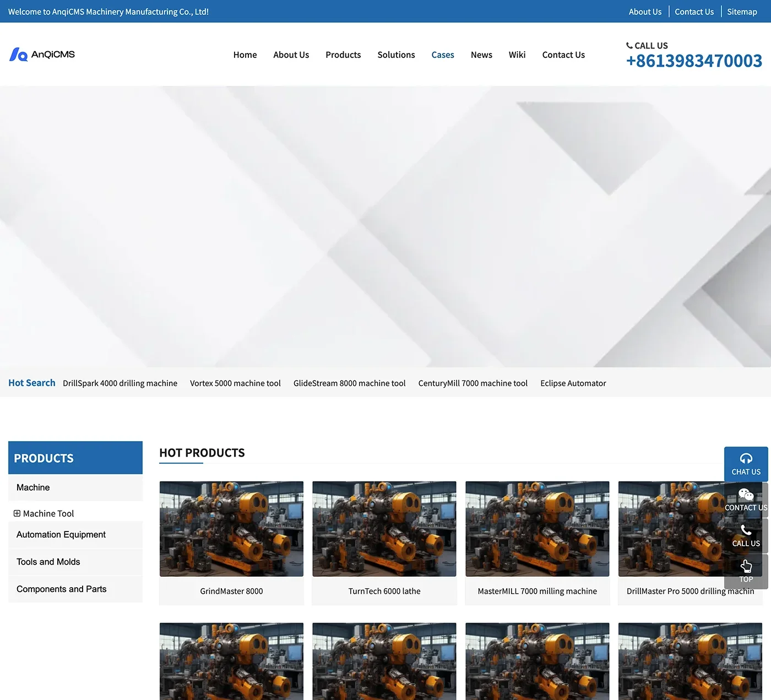Open the Wiki menu item
This screenshot has width=771, height=700.
click(517, 55)
